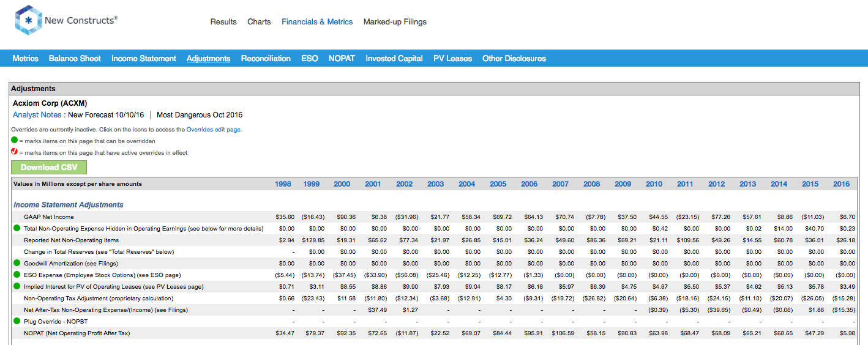
Task: Click the Change in Total Reserves row label
Action: [99, 252]
